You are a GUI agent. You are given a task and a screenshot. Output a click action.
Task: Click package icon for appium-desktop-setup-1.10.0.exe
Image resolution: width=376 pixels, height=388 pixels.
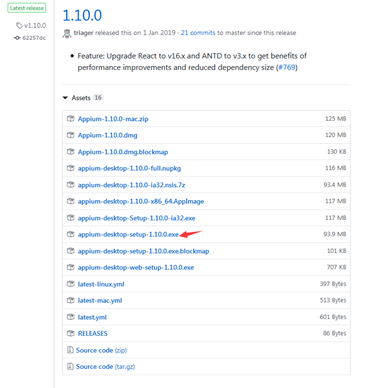(70, 234)
